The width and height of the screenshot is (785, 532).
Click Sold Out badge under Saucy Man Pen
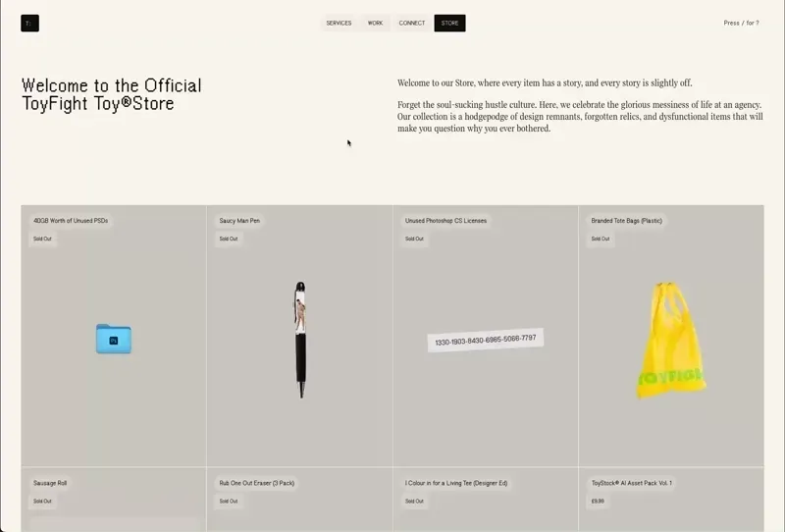[x=229, y=239]
